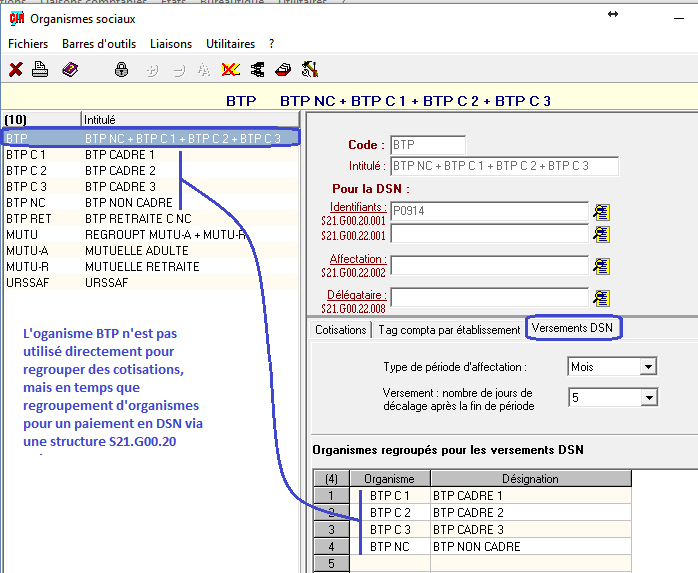Click BTP NON CADRE designation cell in DSN table
Image resolution: width=698 pixels, height=573 pixels.
531,546
